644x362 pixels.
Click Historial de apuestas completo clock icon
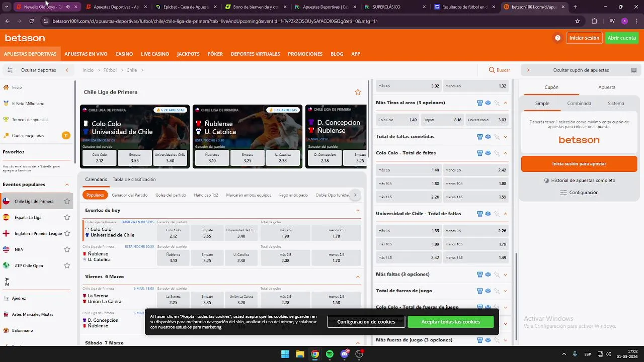click(546, 180)
